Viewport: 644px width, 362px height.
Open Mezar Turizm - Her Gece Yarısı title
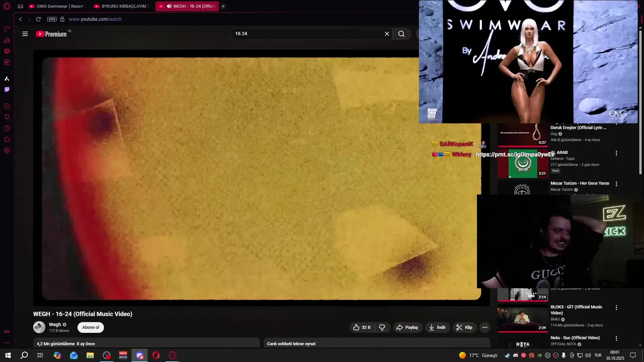580,184
